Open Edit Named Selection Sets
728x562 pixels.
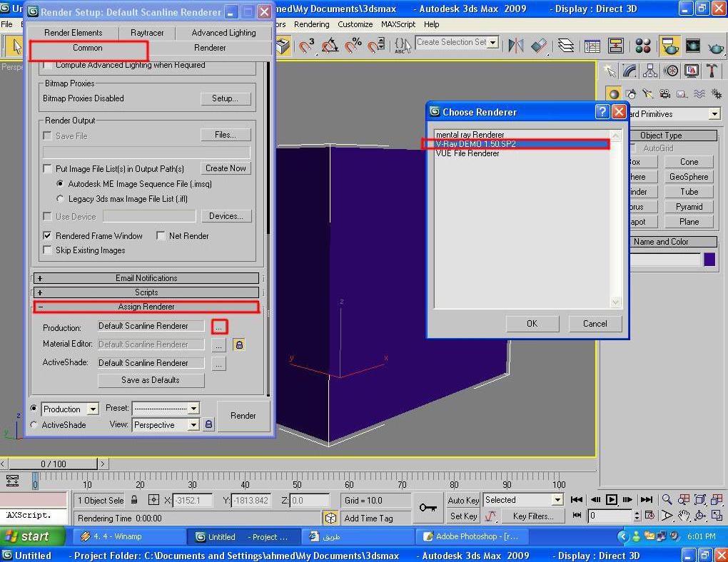click(403, 46)
